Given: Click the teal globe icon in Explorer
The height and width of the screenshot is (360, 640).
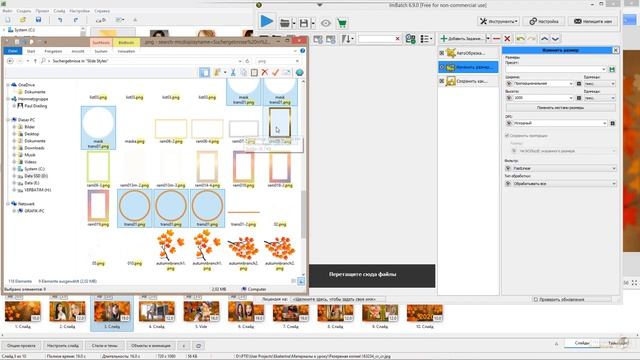Looking at the screenshot, I should click(300, 72).
